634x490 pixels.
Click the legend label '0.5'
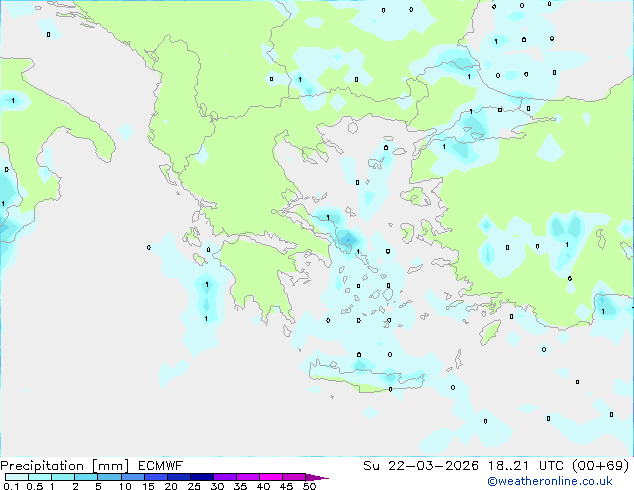pos(34,486)
